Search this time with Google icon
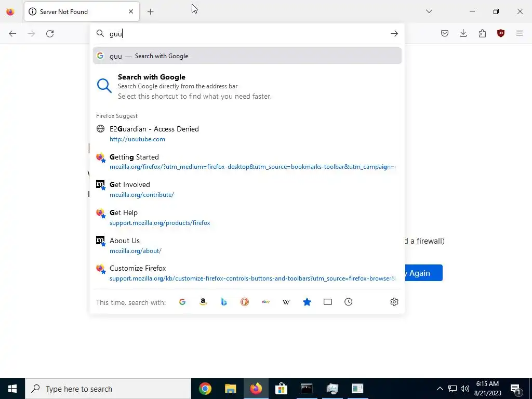Viewport: 532px width, 399px height. pyautogui.click(x=182, y=302)
